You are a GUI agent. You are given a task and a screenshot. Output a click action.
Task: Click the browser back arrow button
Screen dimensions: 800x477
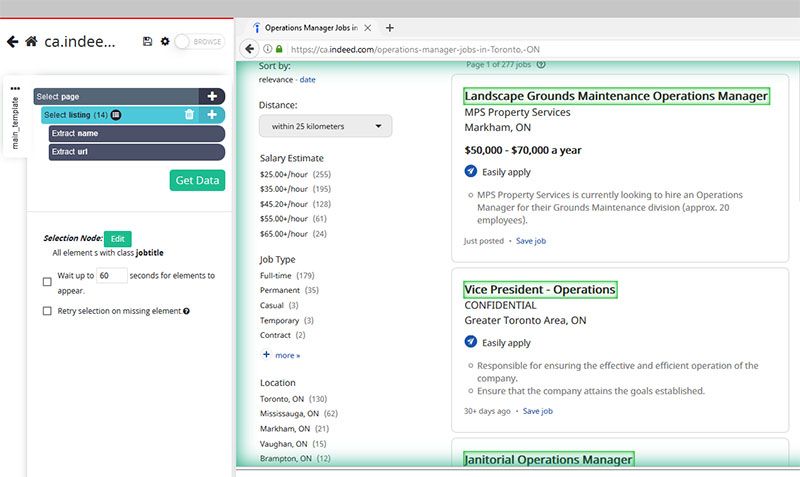coord(249,49)
